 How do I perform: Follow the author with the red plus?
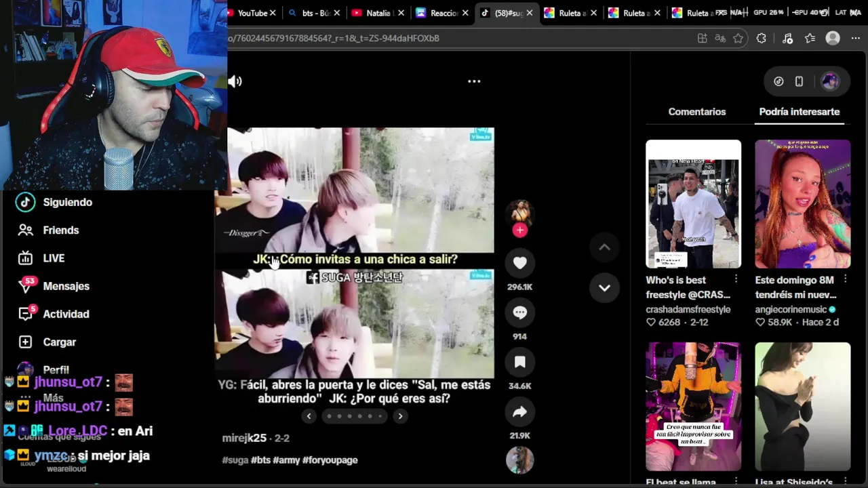tap(520, 230)
